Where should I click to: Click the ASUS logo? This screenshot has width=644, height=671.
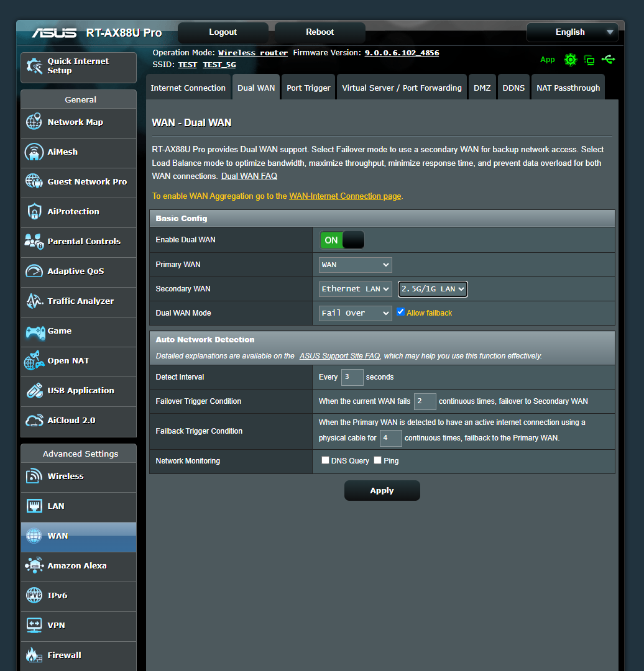(54, 32)
